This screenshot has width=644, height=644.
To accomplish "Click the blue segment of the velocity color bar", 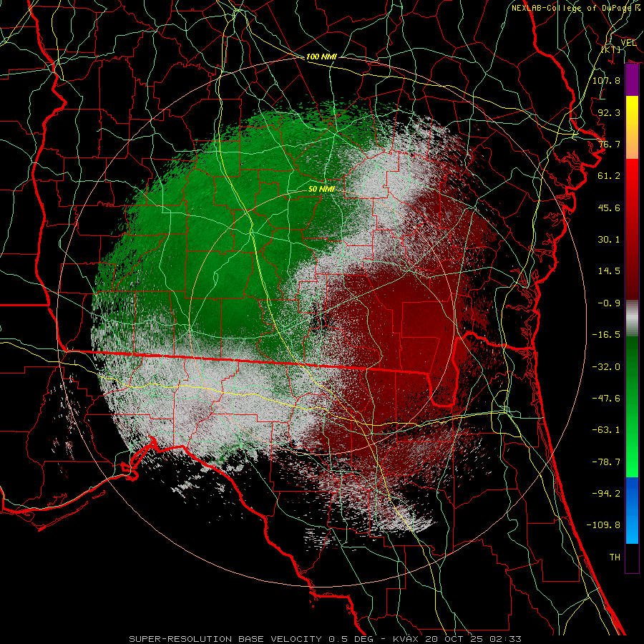I will tap(632, 510).
